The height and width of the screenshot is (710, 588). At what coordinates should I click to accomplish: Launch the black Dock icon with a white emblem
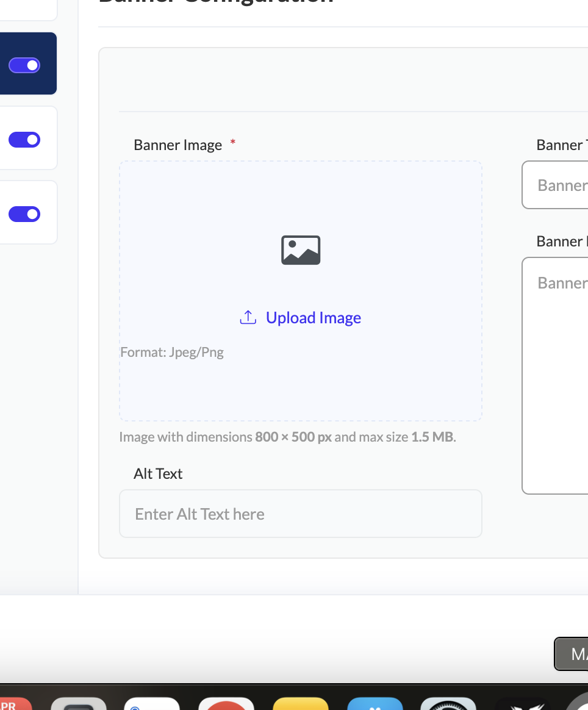pyautogui.click(x=522, y=705)
